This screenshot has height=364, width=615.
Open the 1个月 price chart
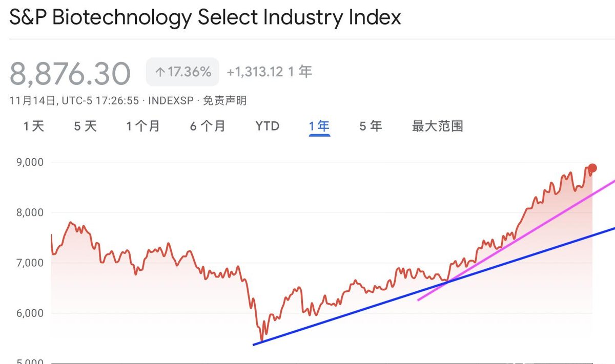[x=142, y=126]
